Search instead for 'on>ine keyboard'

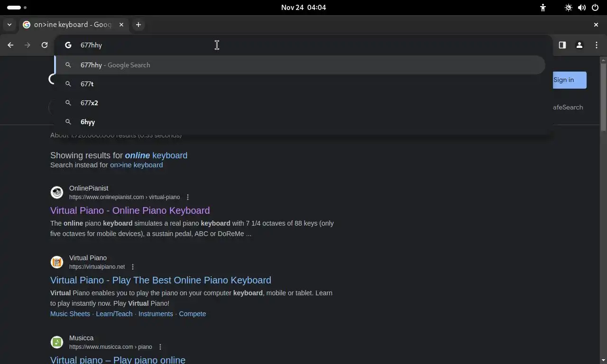click(136, 165)
